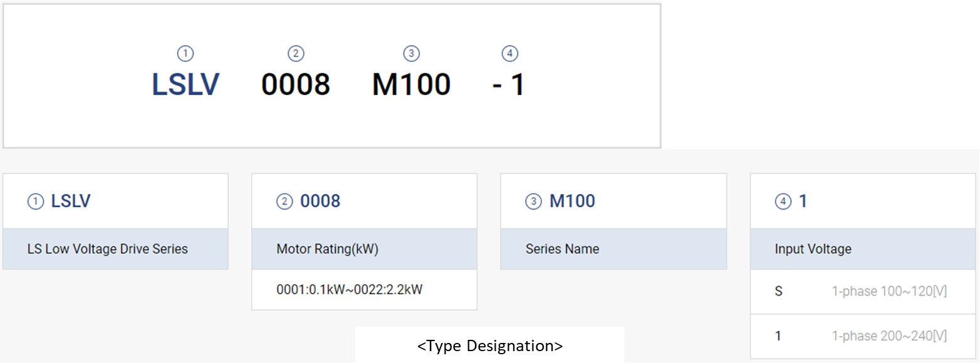
Task: Select the large - 1 code segment
Action: pyautogui.click(x=508, y=84)
